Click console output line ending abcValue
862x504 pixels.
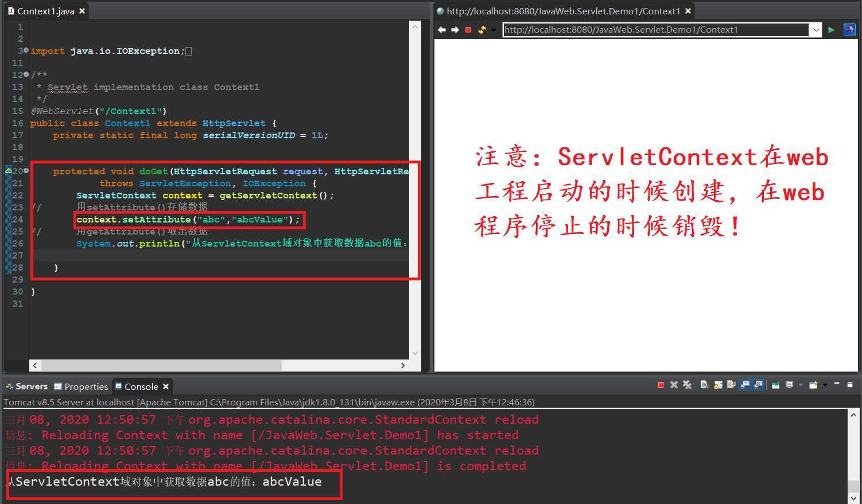tap(164, 482)
